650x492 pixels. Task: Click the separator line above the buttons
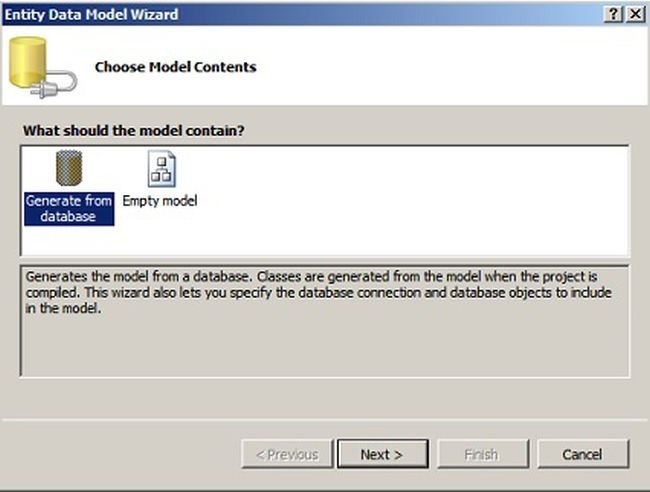pyautogui.click(x=325, y=420)
